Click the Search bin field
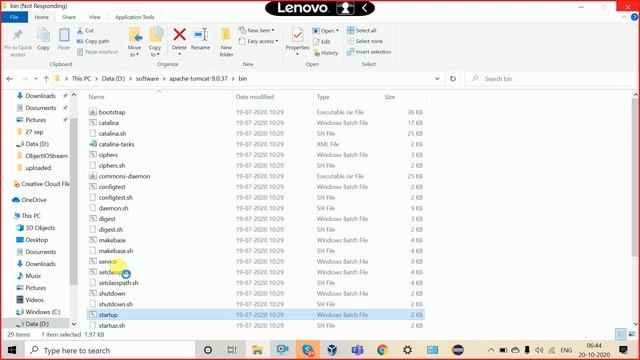This screenshot has width=640, height=360. 549,79
